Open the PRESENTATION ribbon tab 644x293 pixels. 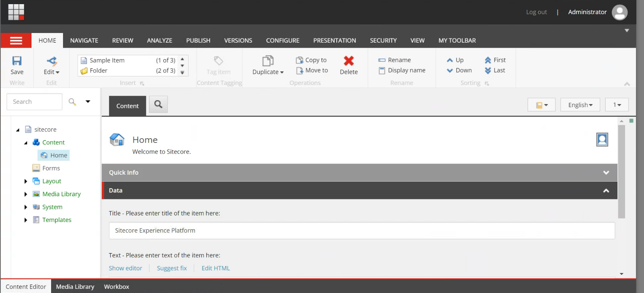(335, 40)
